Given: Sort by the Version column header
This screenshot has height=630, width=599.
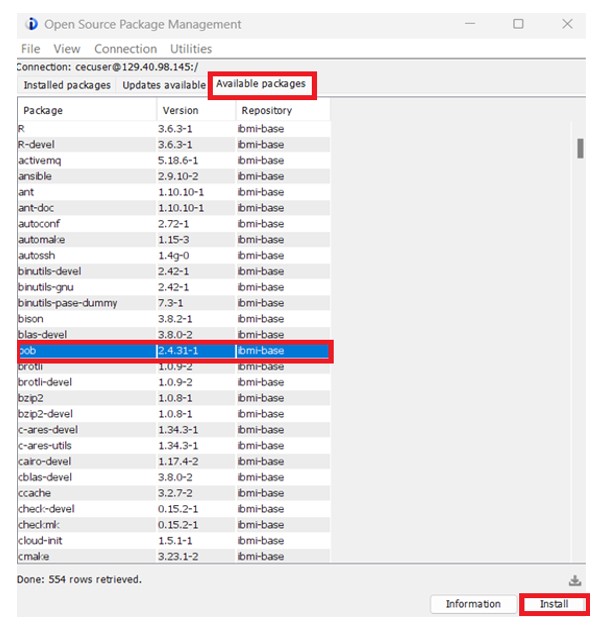Looking at the screenshot, I should pos(196,110).
